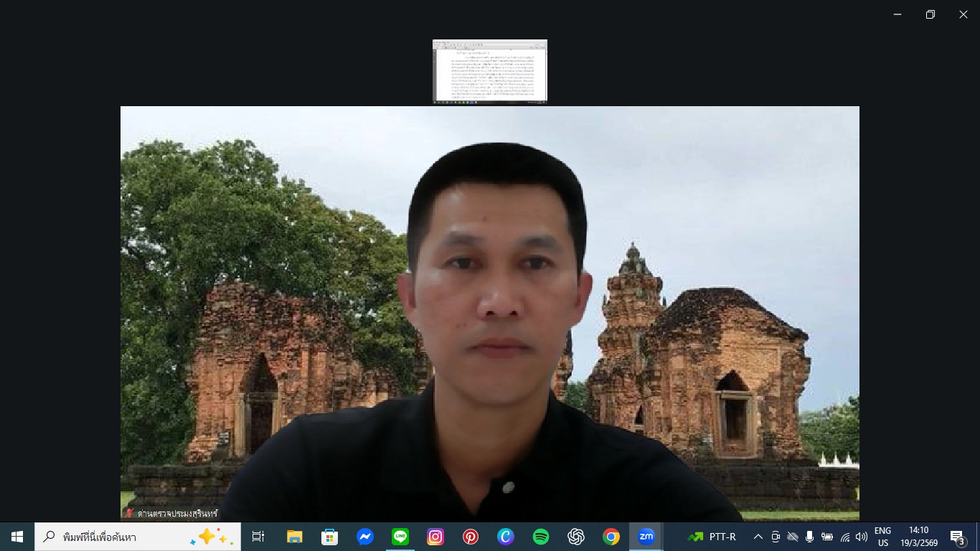Switch input language from ENG US to Thai
The height and width of the screenshot is (551, 980).
point(882,536)
